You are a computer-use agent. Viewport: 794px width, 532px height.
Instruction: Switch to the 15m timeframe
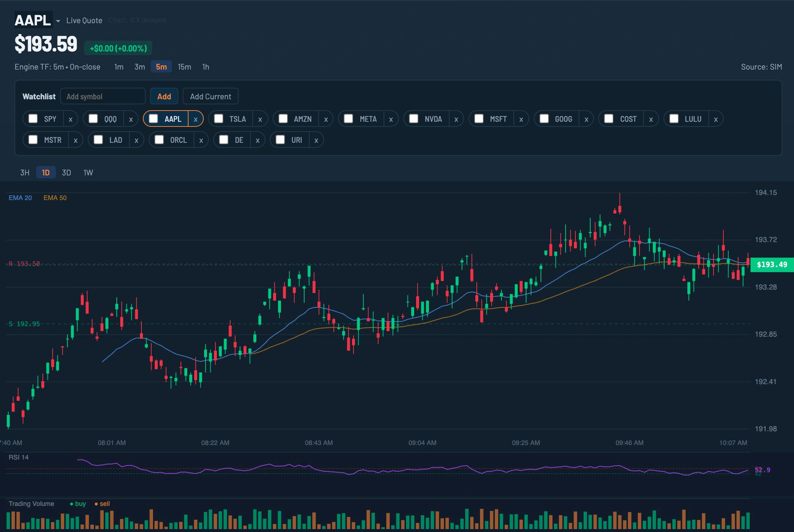tap(184, 67)
